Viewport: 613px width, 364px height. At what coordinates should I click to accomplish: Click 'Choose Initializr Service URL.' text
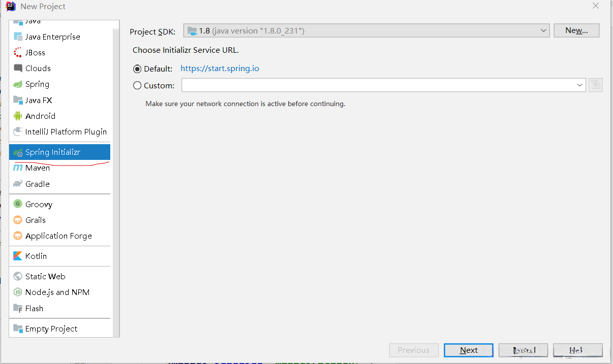click(x=186, y=50)
